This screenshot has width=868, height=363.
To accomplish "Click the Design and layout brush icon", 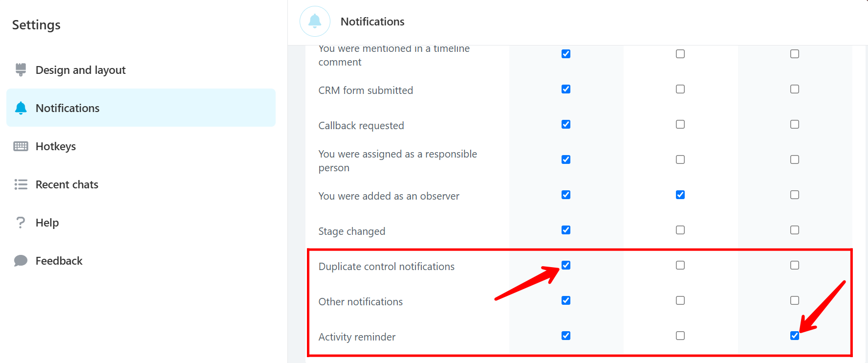I will [x=21, y=70].
